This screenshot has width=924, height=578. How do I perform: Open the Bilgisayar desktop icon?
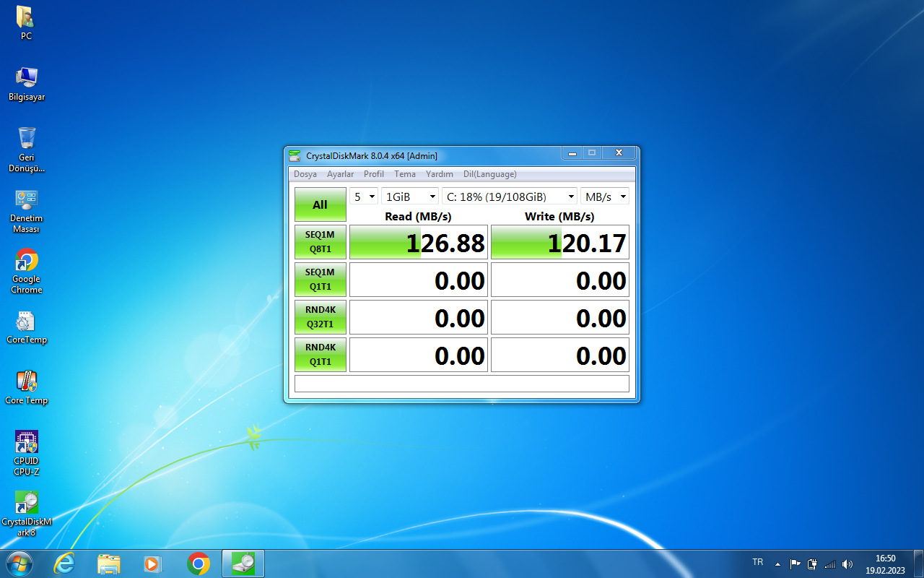27,84
